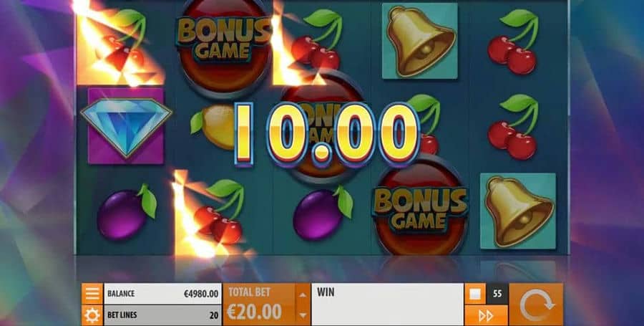Click the Total Bet €20.00 panel

(259, 305)
